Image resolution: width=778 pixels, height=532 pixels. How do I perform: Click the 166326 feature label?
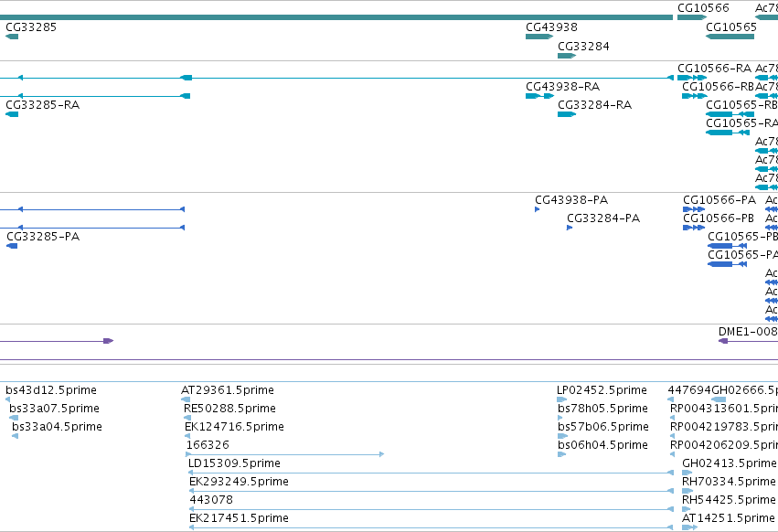pyautogui.click(x=208, y=445)
